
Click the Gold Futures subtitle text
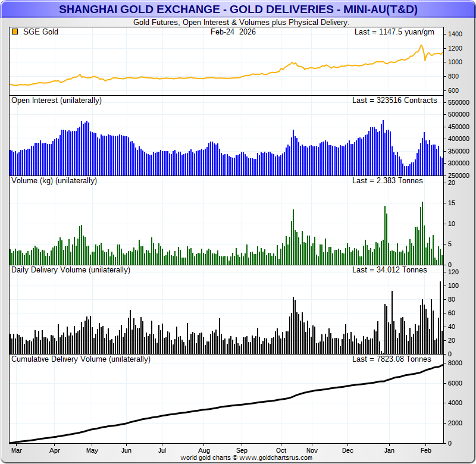pyautogui.click(x=238, y=22)
